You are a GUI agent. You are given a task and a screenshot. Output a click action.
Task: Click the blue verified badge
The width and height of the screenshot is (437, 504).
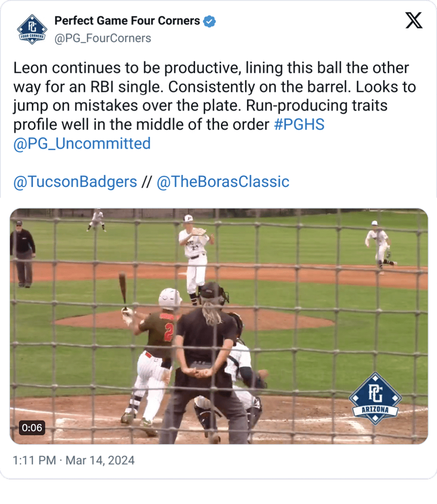pyautogui.click(x=209, y=21)
